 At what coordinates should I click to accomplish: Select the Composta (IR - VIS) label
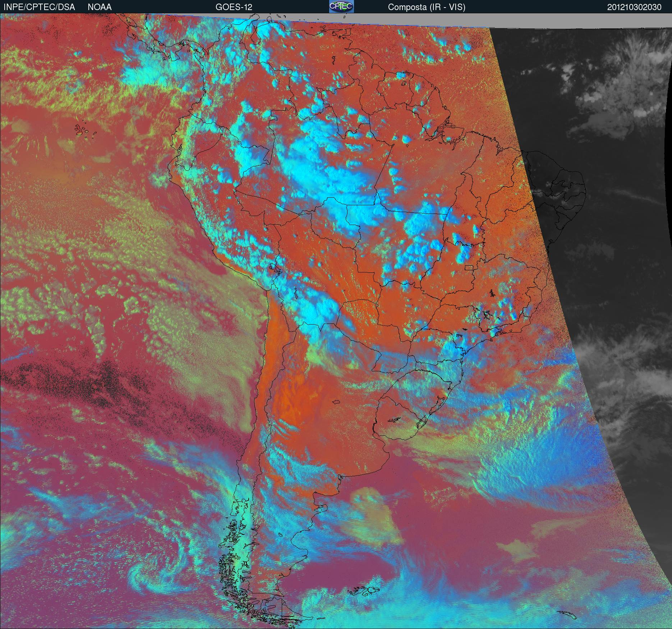[x=427, y=8]
